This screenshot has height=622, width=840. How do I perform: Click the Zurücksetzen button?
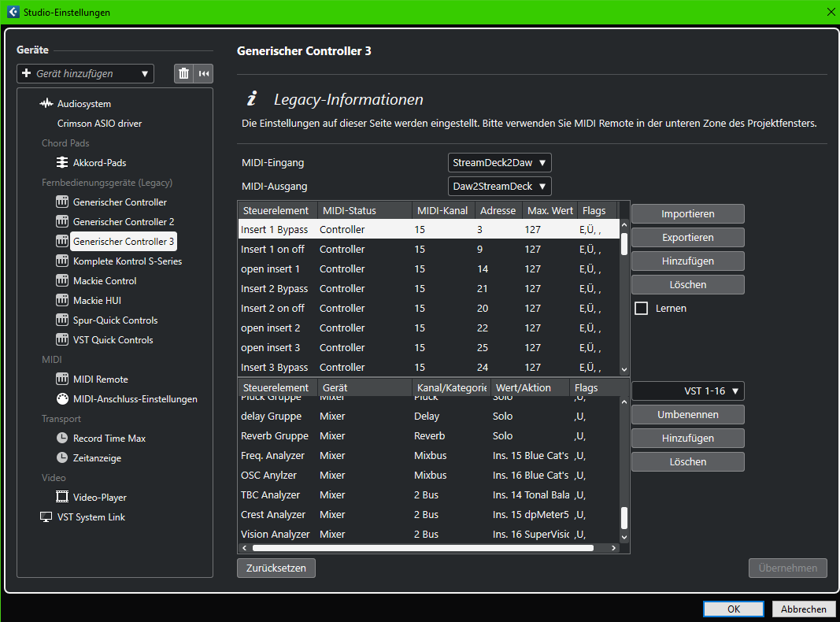click(276, 568)
